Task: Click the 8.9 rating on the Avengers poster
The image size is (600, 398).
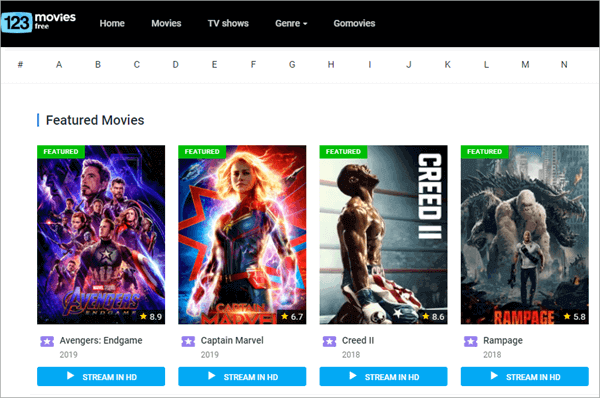Action: tap(151, 316)
